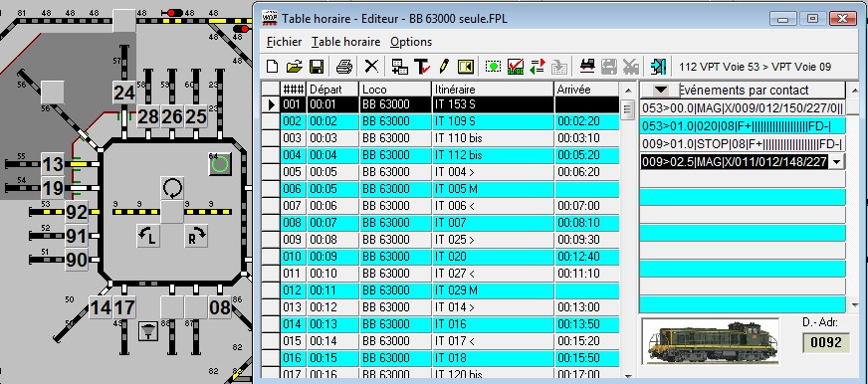Open dropdown on the 009>02.5 event row

coord(836,161)
